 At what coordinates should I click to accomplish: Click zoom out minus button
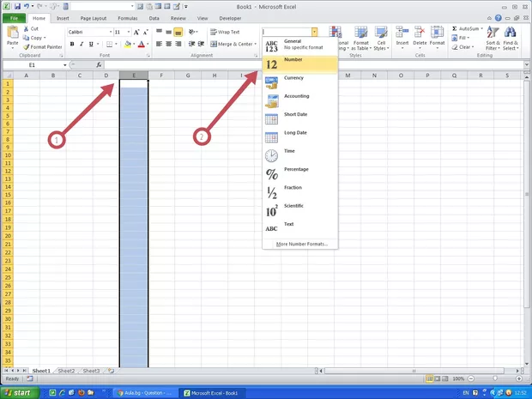(471, 378)
